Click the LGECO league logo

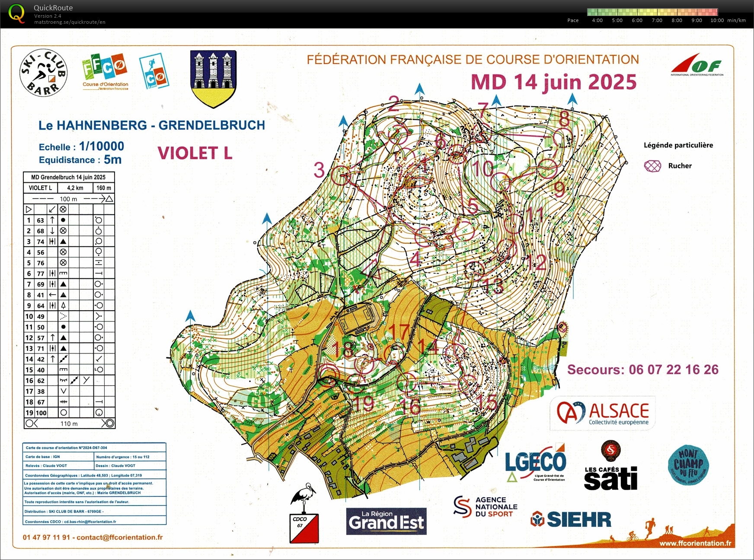[535, 464]
